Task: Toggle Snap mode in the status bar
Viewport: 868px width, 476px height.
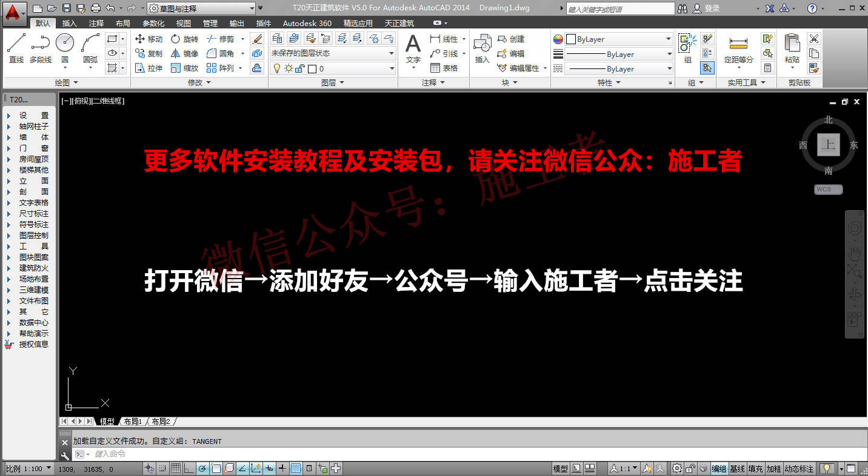Action: click(162, 468)
